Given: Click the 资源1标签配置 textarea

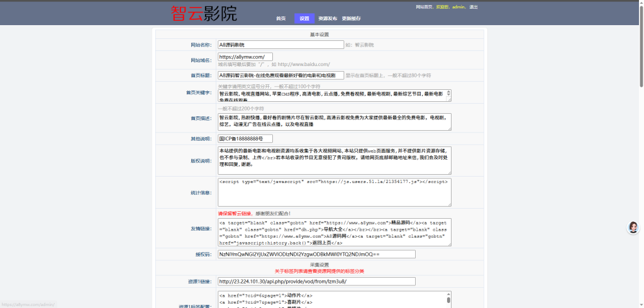Looking at the screenshot, I should point(335,299).
